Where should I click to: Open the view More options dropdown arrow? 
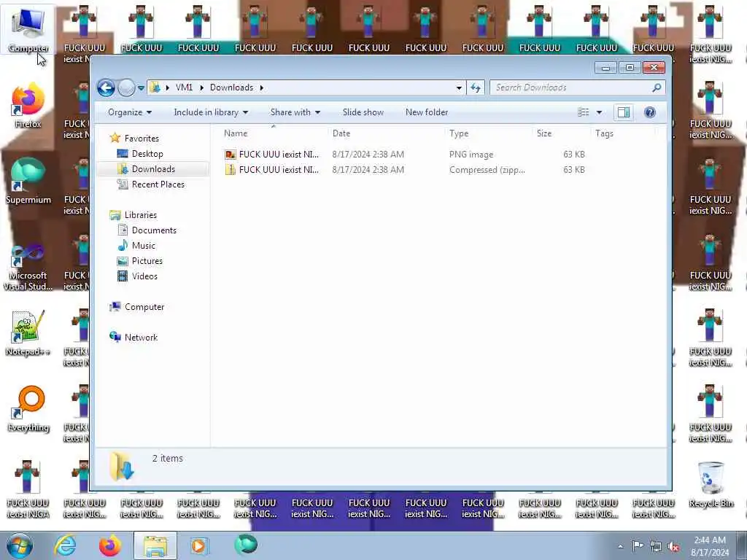tap(600, 112)
